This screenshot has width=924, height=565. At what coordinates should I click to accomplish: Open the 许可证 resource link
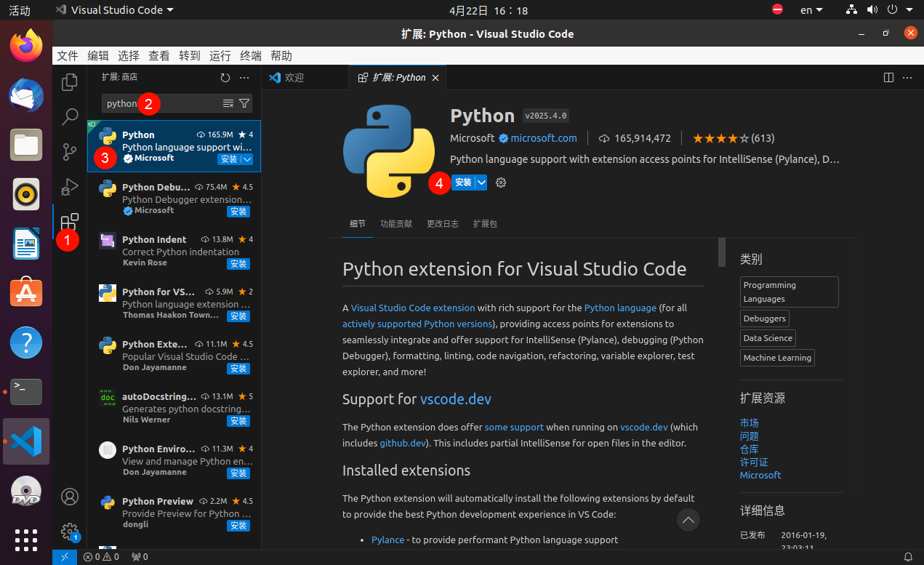coord(754,462)
